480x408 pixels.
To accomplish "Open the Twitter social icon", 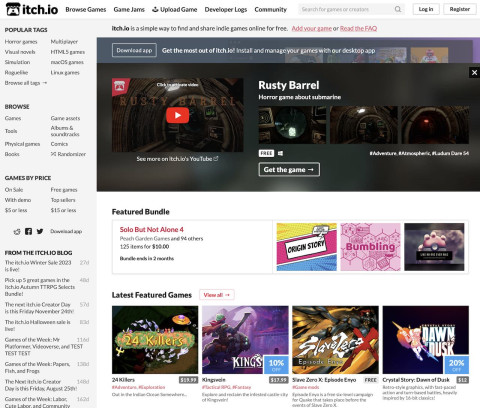I will (40, 231).
